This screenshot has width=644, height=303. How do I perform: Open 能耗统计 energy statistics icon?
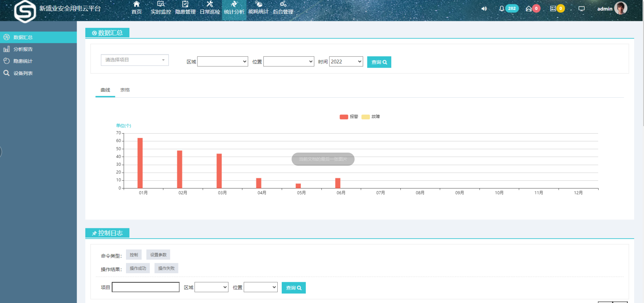pos(259,4)
